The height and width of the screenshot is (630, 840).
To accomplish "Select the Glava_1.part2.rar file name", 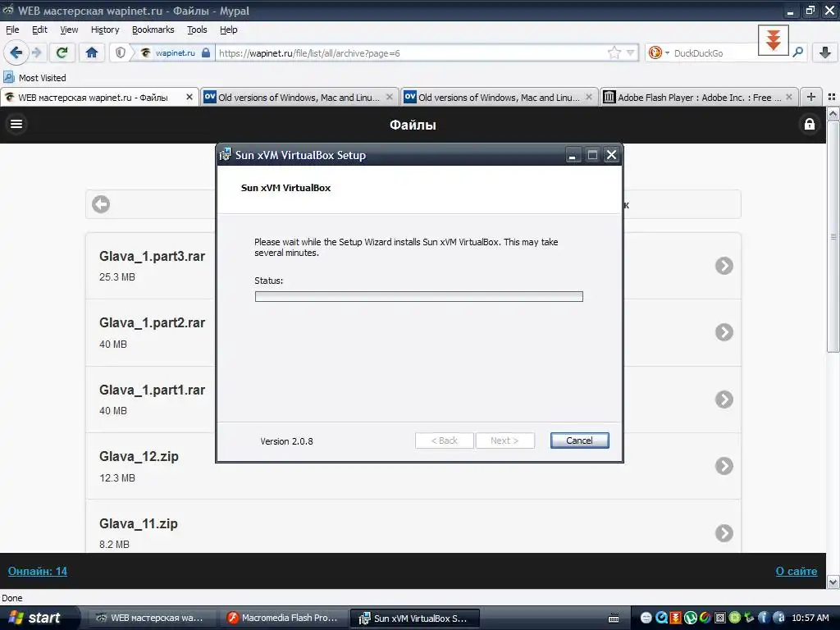I will click(152, 322).
